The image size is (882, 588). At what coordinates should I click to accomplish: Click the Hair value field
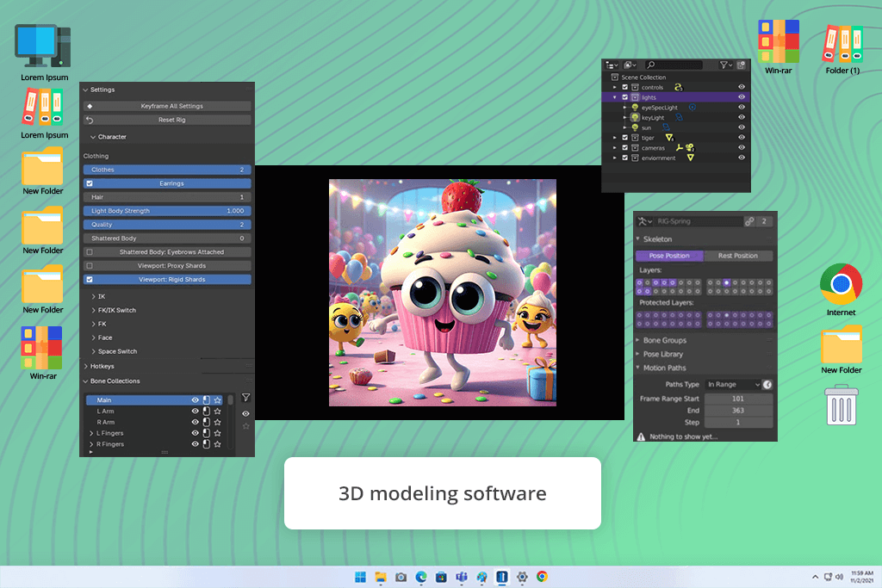167,197
